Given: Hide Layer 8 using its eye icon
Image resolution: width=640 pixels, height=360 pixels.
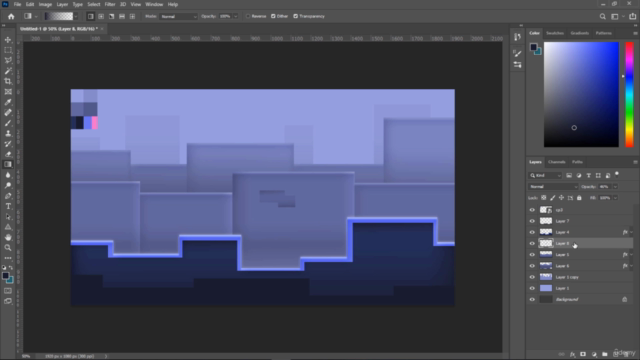Looking at the screenshot, I should point(532,243).
